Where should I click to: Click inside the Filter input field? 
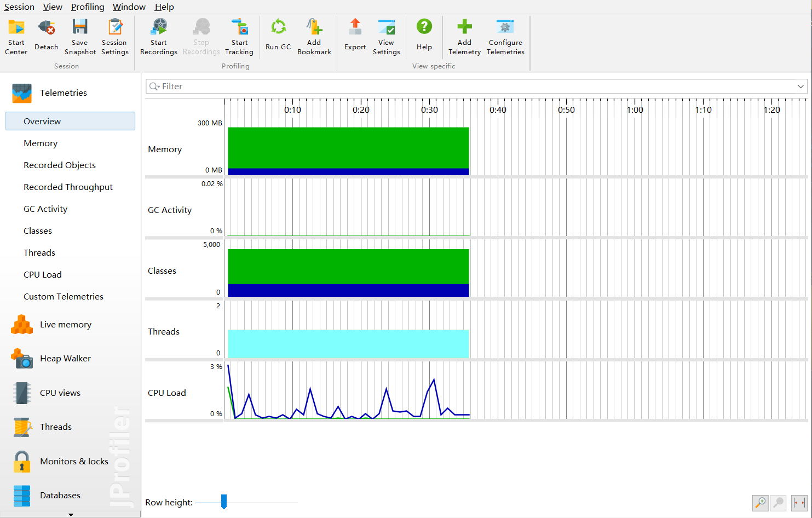[476, 87]
